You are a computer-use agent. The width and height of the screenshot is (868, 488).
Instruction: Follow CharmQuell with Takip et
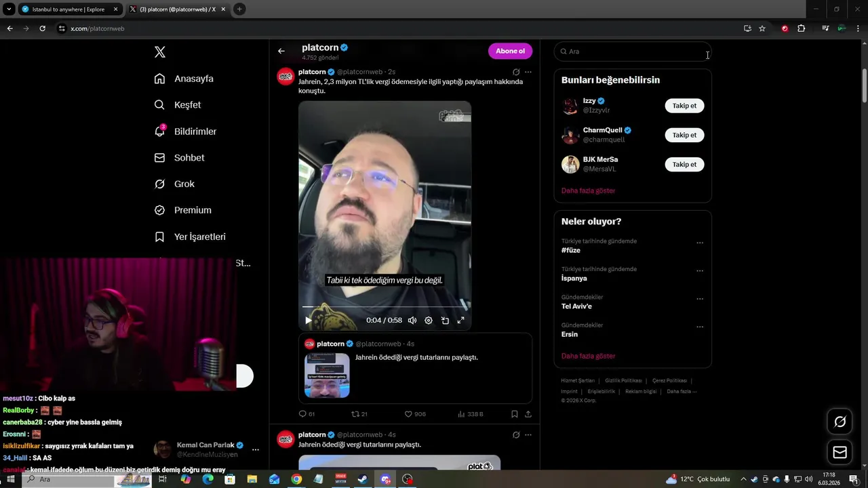point(684,135)
